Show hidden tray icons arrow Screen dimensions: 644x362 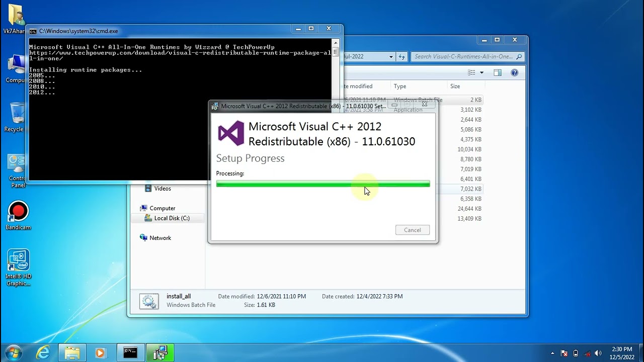click(552, 353)
